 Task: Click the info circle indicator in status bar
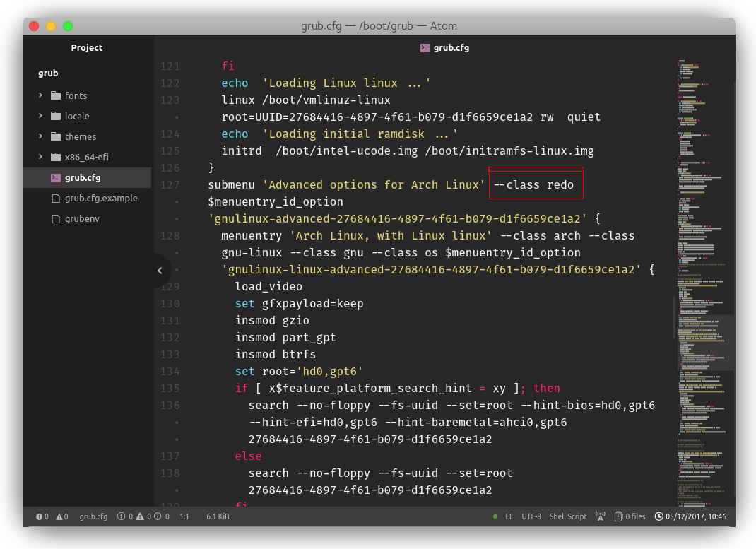(158, 516)
